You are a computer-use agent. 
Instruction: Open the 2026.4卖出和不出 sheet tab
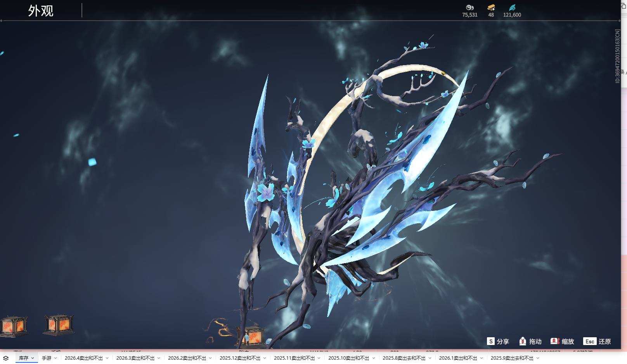pyautogui.click(x=84, y=358)
